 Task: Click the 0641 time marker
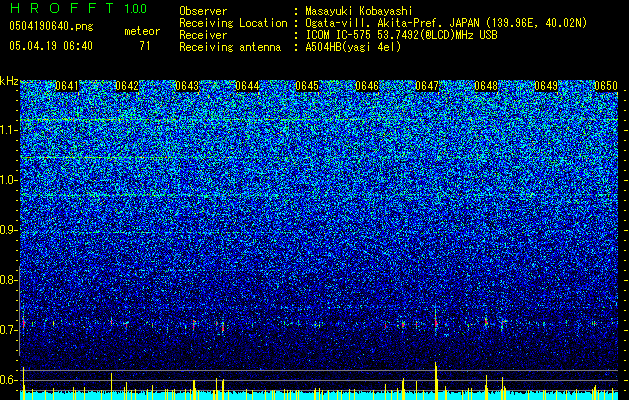(x=67, y=86)
